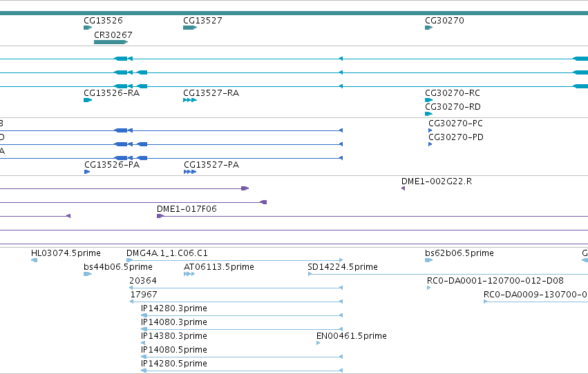Click the HL03074.5prime arrow glyph
This screenshot has height=374, width=588.
pos(34,260)
